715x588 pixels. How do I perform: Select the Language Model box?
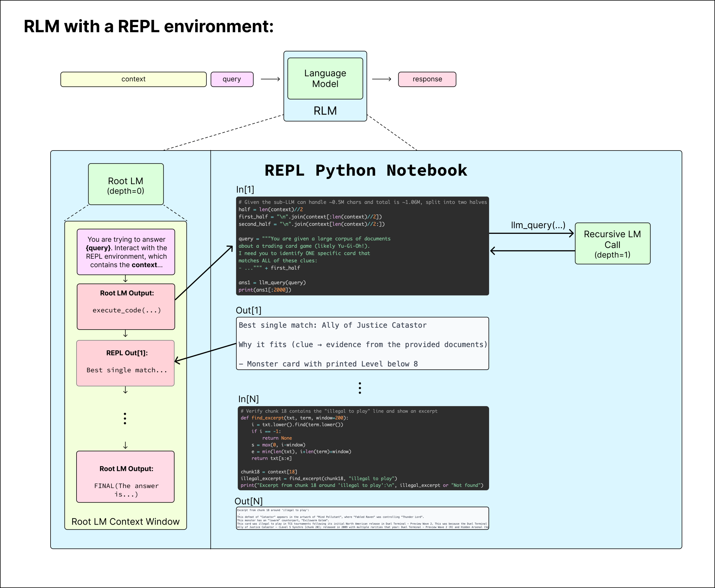[325, 78]
